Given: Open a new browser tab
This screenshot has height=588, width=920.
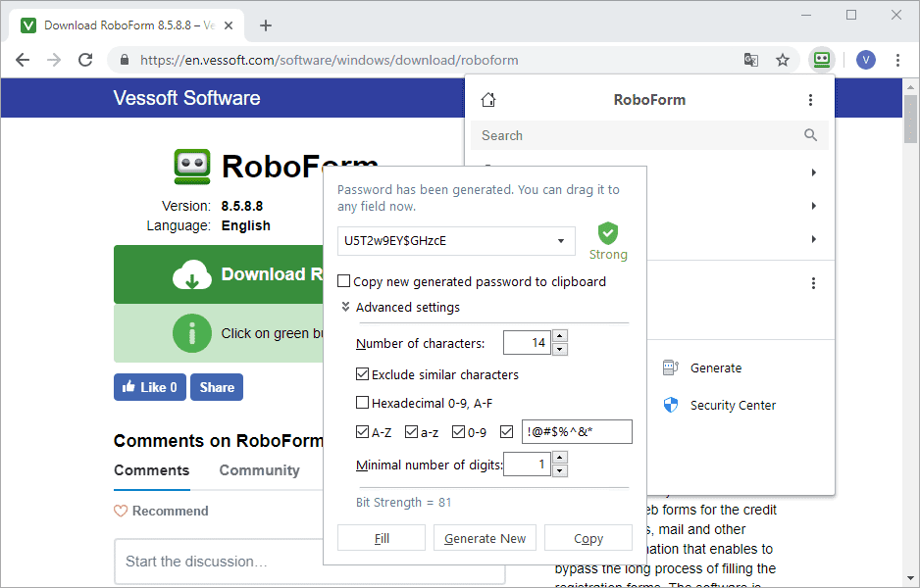Looking at the screenshot, I should pos(266,25).
